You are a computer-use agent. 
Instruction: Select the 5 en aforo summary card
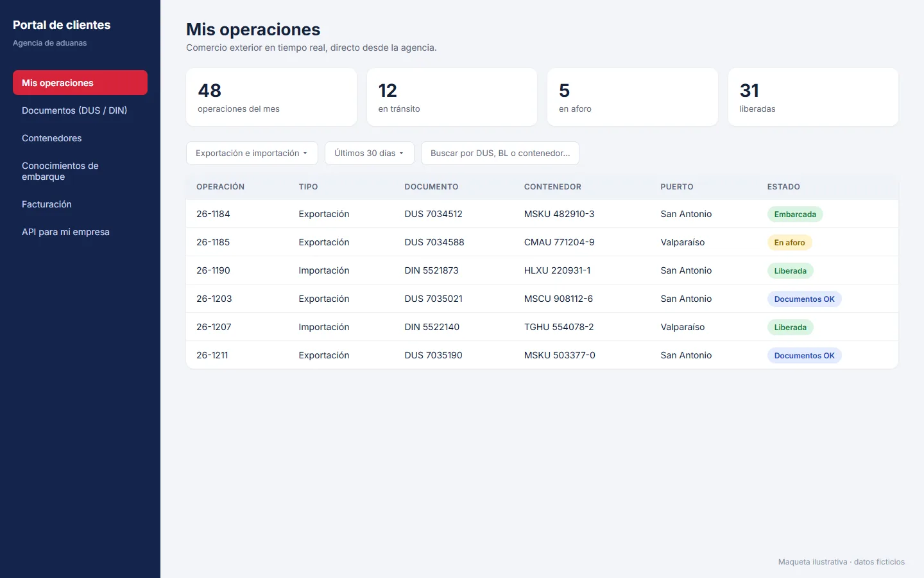(x=632, y=97)
